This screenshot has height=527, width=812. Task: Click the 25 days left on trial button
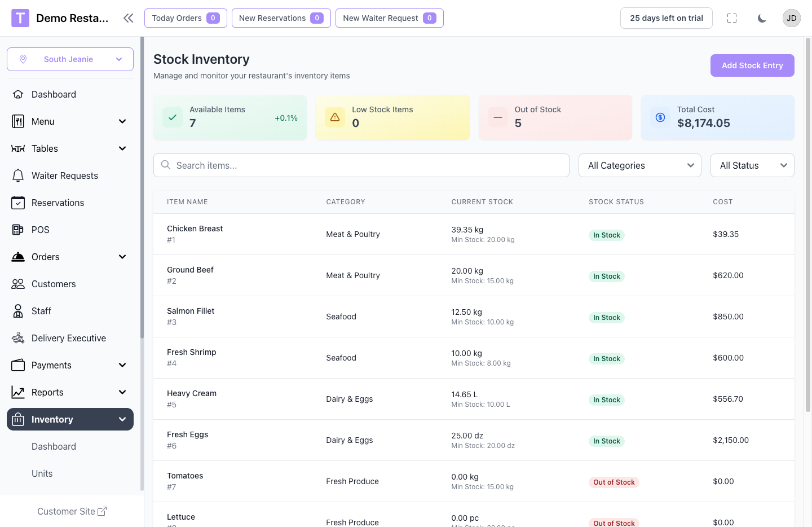pyautogui.click(x=667, y=18)
